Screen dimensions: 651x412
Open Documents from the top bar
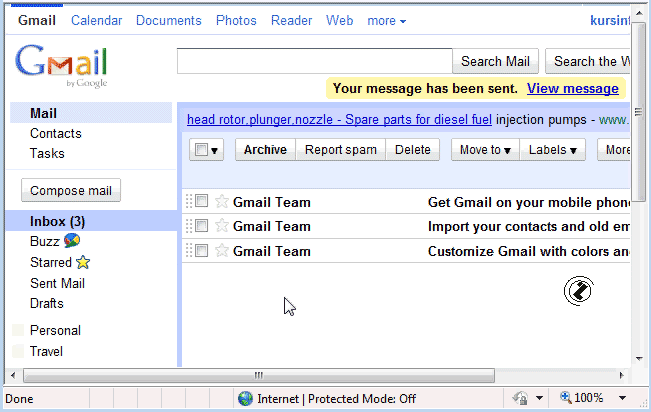(x=169, y=20)
